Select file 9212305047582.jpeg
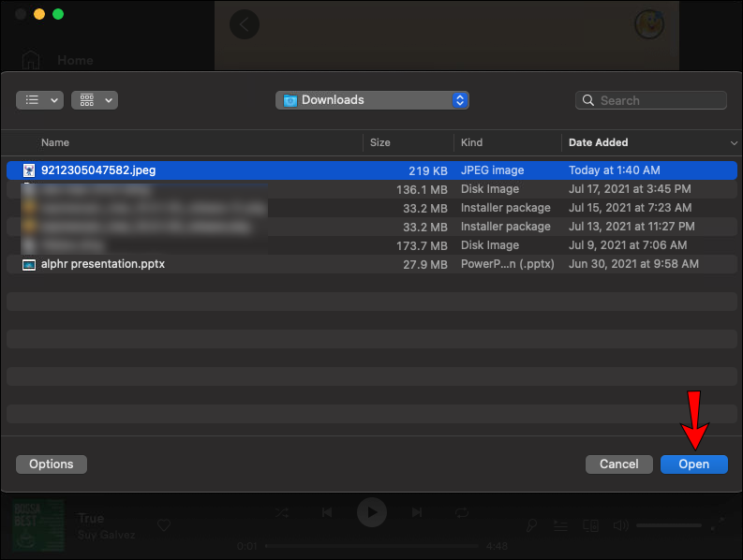 [372, 170]
